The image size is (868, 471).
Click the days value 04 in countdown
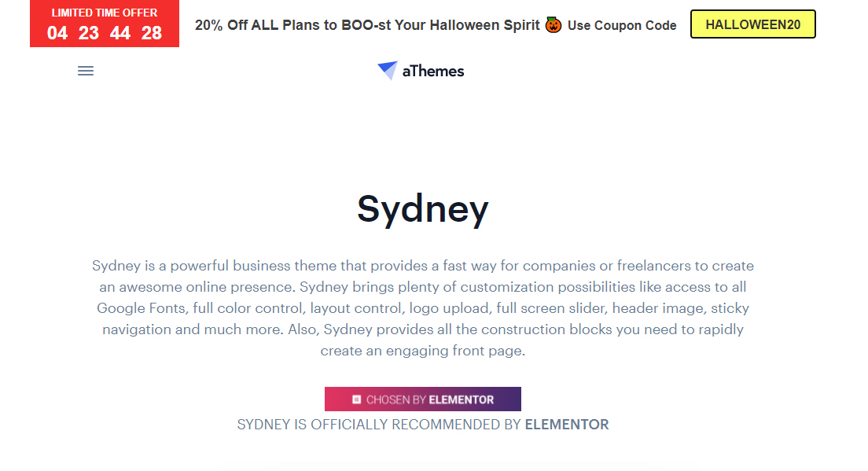[x=57, y=33]
